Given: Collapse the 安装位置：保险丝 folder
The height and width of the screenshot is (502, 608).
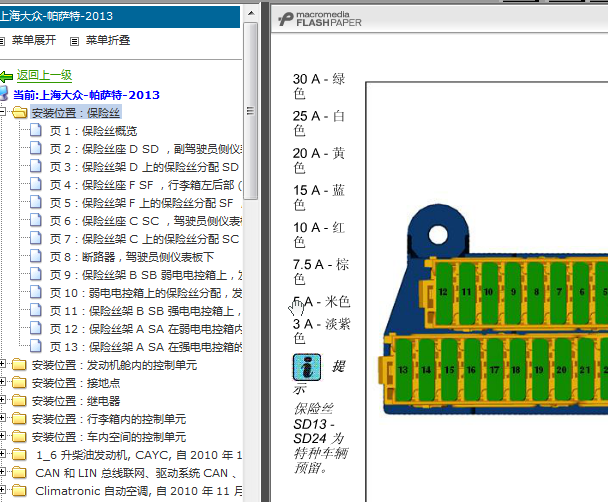Looking at the screenshot, I should [2, 112].
